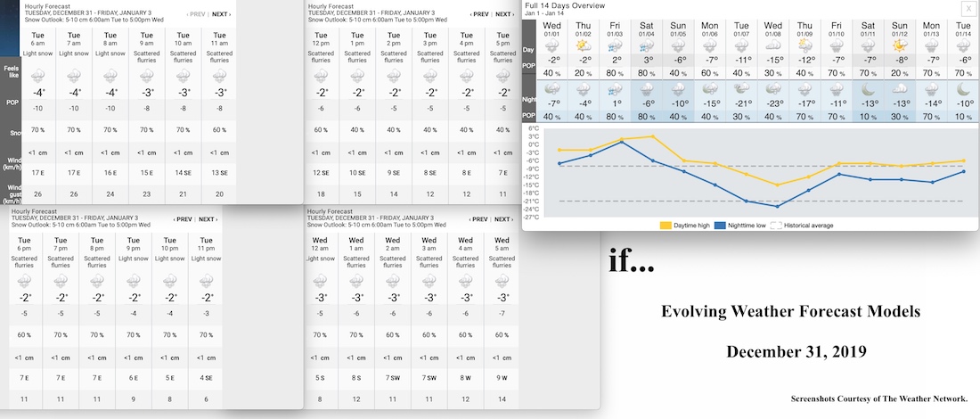Click the light snow icon for Tue 11 pm

click(x=207, y=282)
